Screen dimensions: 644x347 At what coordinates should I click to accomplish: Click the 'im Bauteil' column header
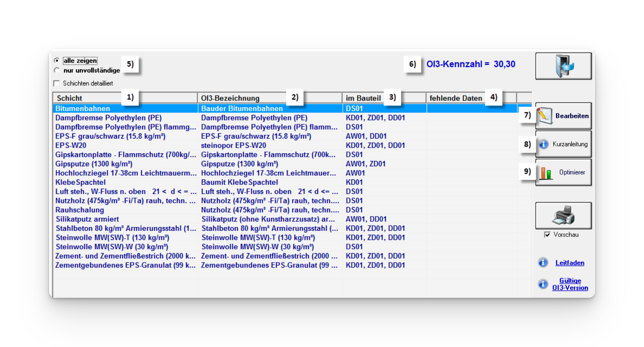[363, 98]
